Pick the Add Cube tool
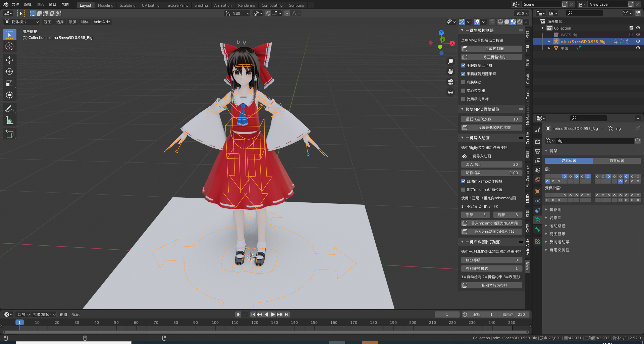 (9, 134)
